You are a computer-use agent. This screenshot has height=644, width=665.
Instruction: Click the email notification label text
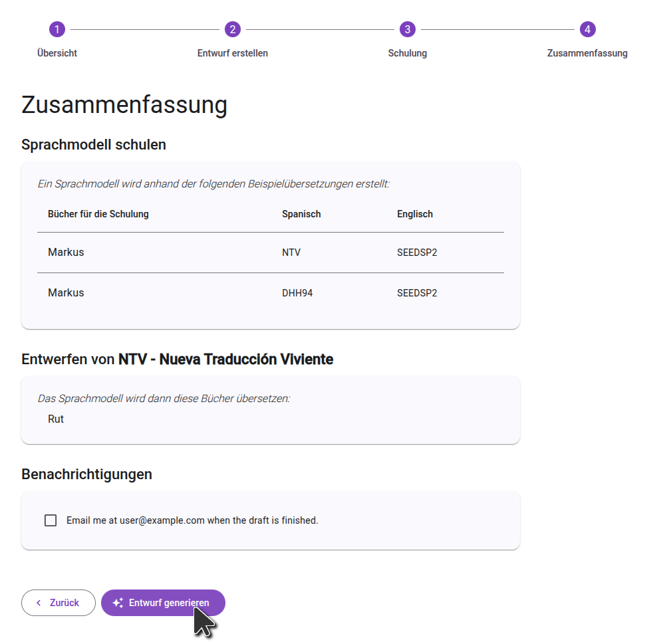click(x=192, y=520)
